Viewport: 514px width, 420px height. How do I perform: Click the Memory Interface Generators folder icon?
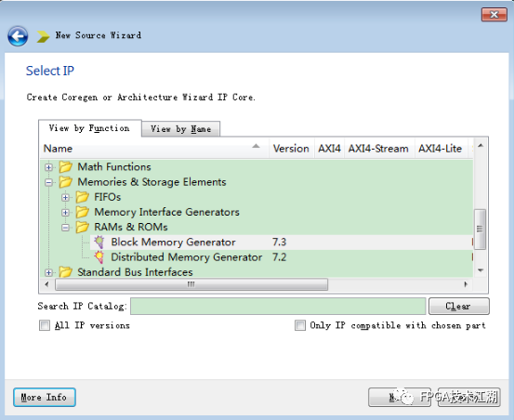[83, 212]
